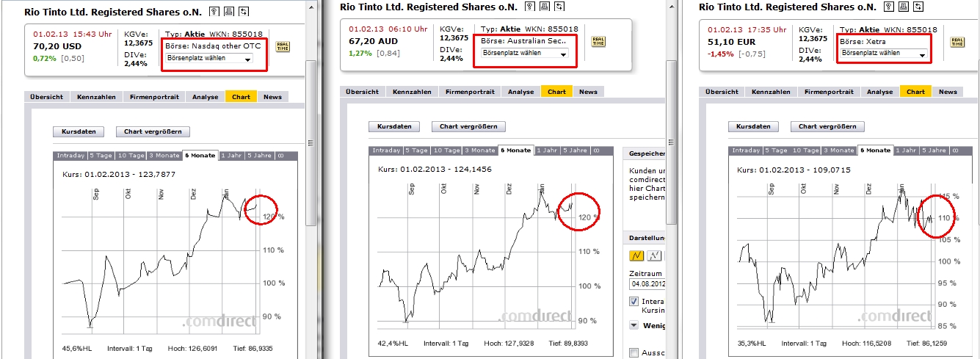
Task: Open the News tab in the Nasdaq window
Action: point(272,97)
